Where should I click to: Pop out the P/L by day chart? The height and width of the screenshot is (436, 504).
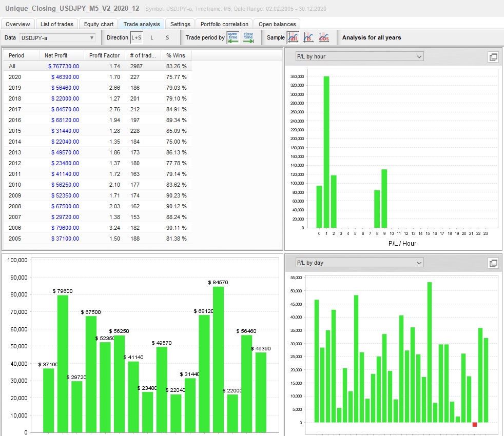pos(493,263)
